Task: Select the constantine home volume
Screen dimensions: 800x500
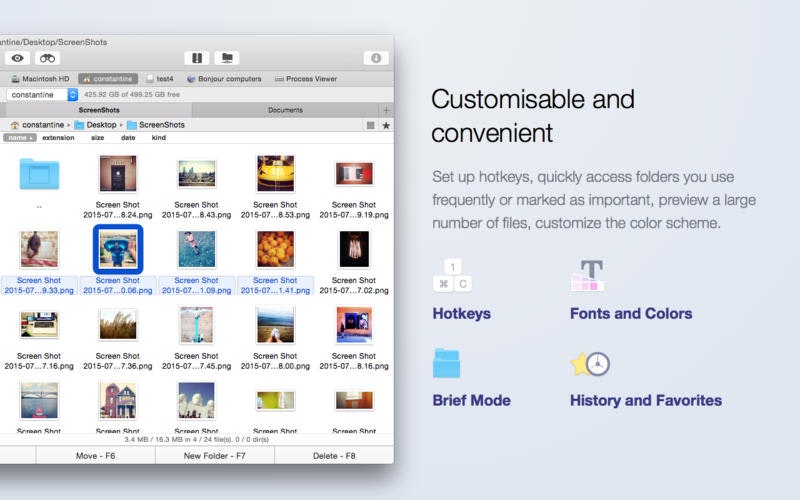Action: pyautogui.click(x=108, y=79)
